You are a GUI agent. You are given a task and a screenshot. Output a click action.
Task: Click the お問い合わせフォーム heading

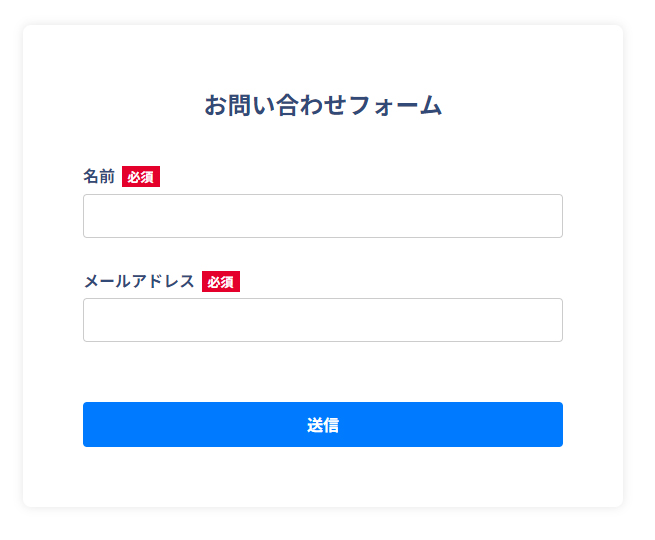tap(323, 105)
